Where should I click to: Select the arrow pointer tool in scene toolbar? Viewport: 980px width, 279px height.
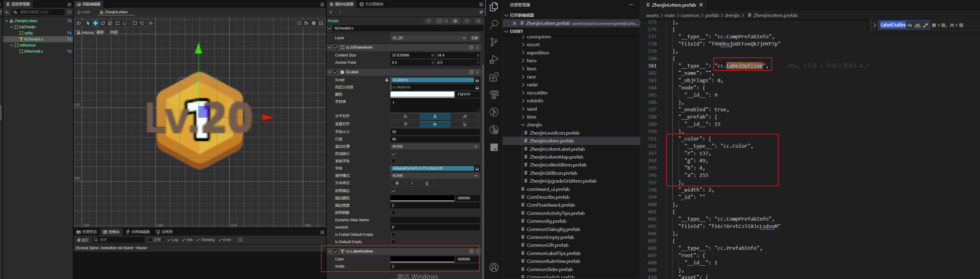pos(88,23)
